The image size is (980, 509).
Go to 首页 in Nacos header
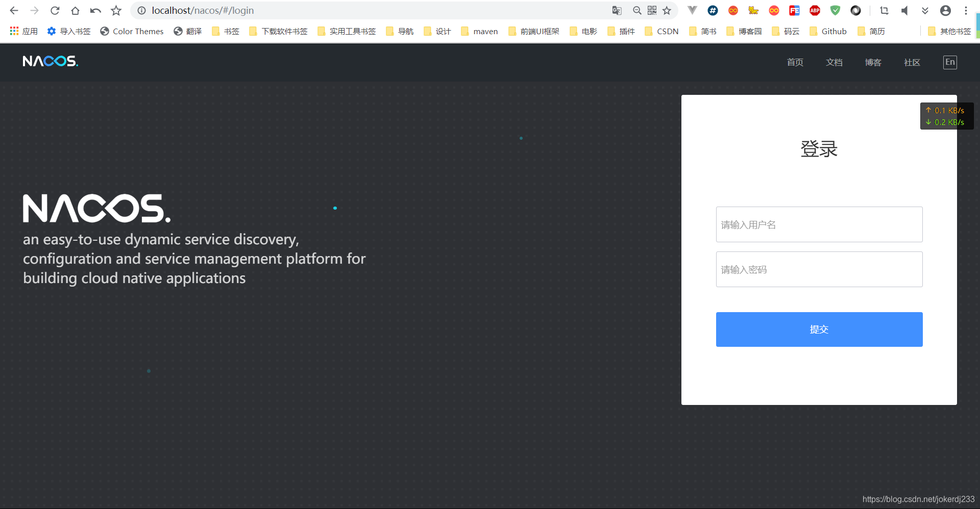point(795,62)
